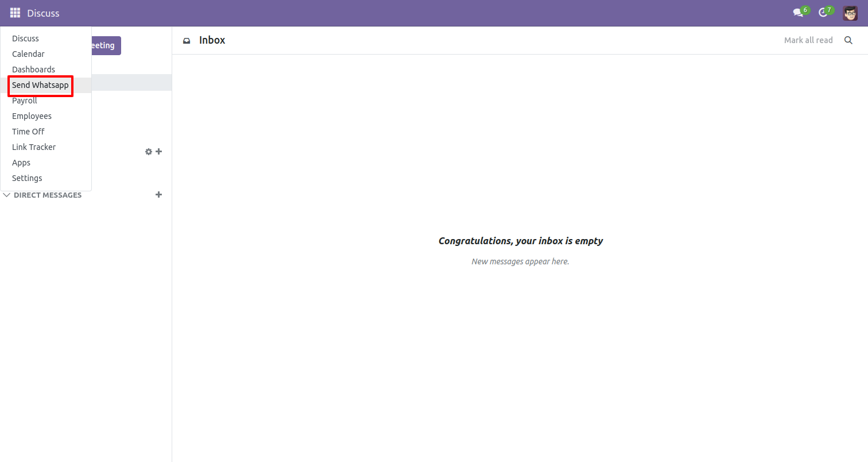Open the conversations chat icon with badge 6

pos(800,12)
